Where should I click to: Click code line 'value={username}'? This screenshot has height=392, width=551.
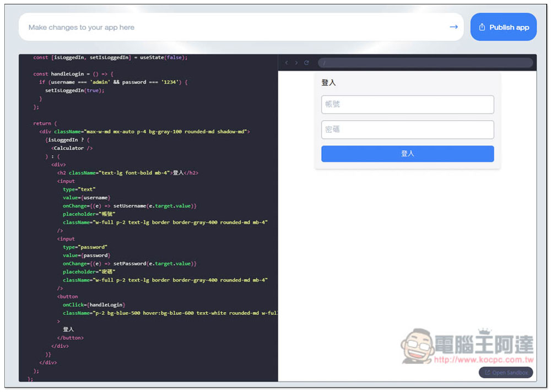coord(87,198)
